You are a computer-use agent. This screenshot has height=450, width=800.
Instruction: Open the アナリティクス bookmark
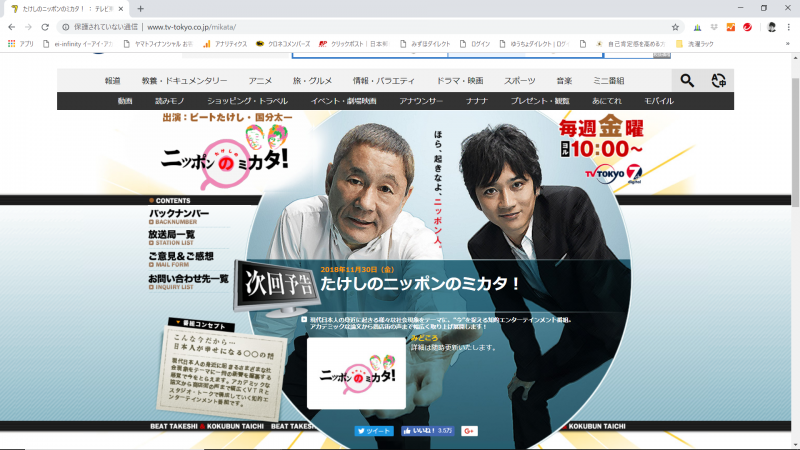(x=225, y=44)
